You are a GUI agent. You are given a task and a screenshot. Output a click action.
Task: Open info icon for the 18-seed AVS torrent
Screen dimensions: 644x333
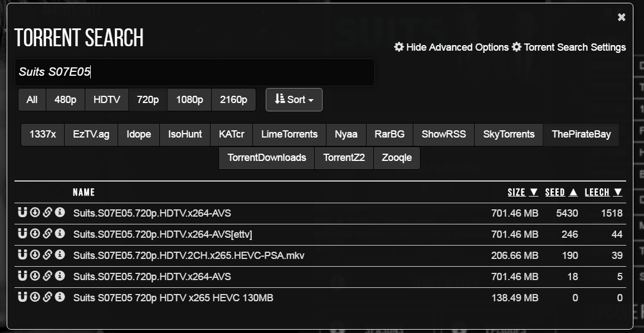[x=60, y=276]
